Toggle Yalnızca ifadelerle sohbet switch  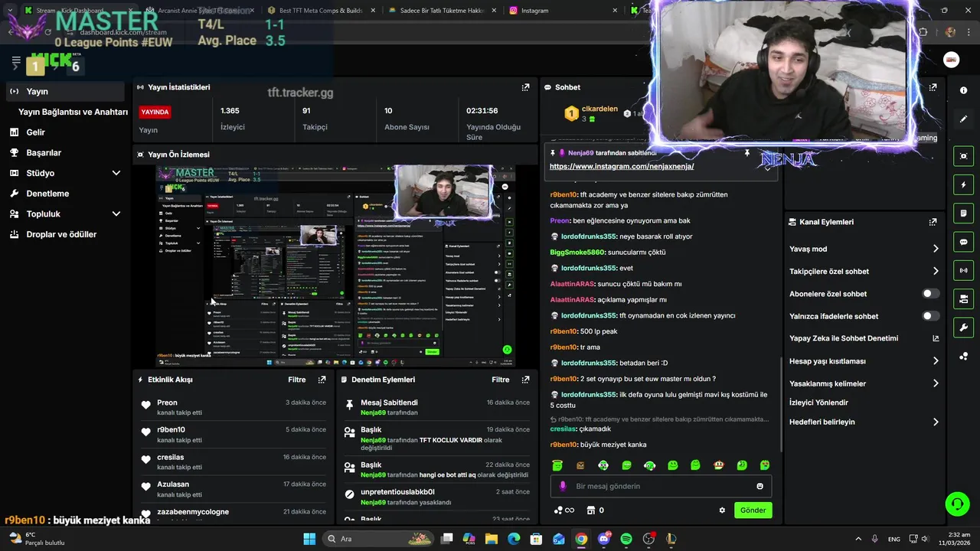931,316
